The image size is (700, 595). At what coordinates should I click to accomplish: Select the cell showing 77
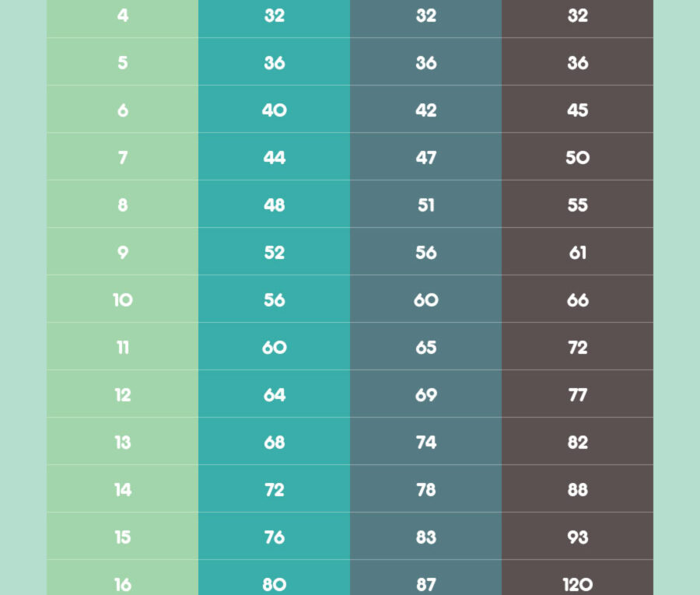[x=577, y=395]
